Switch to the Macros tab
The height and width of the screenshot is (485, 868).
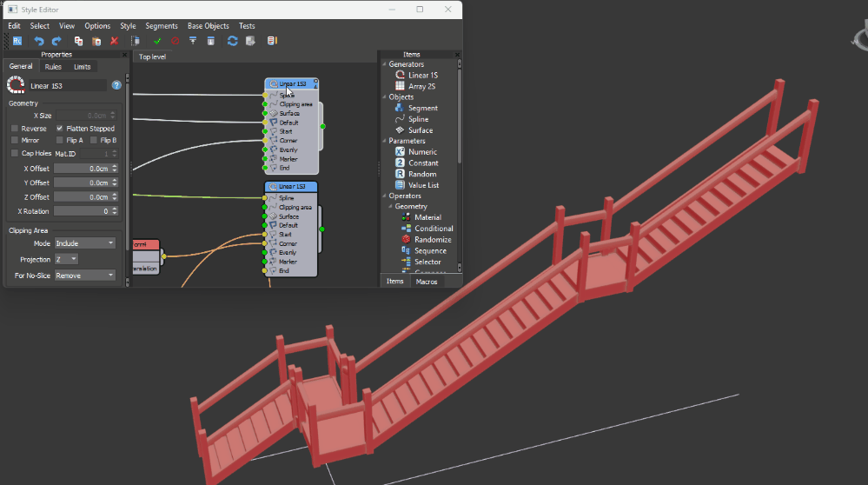tap(426, 282)
